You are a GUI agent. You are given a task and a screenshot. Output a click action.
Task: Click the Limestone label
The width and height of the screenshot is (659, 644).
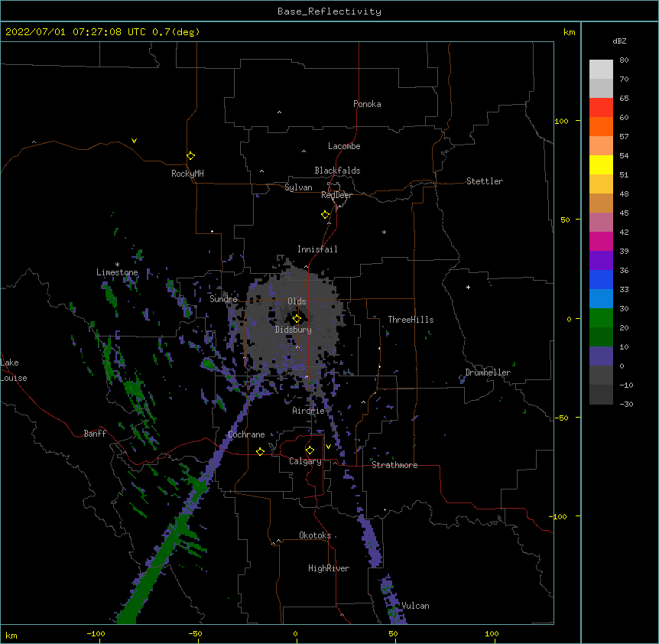point(117,272)
